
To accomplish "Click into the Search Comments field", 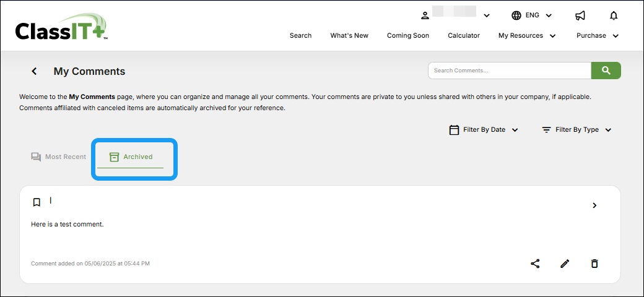I will point(509,71).
